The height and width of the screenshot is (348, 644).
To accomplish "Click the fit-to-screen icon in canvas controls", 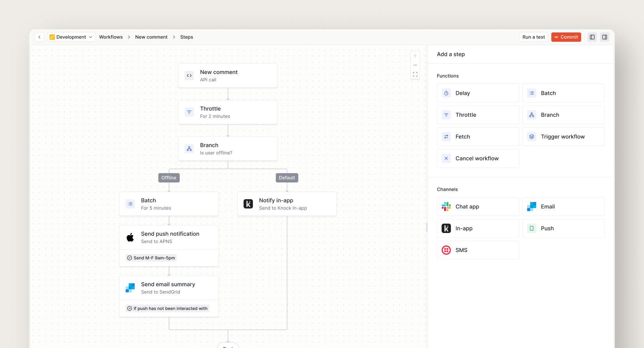I will tap(415, 74).
